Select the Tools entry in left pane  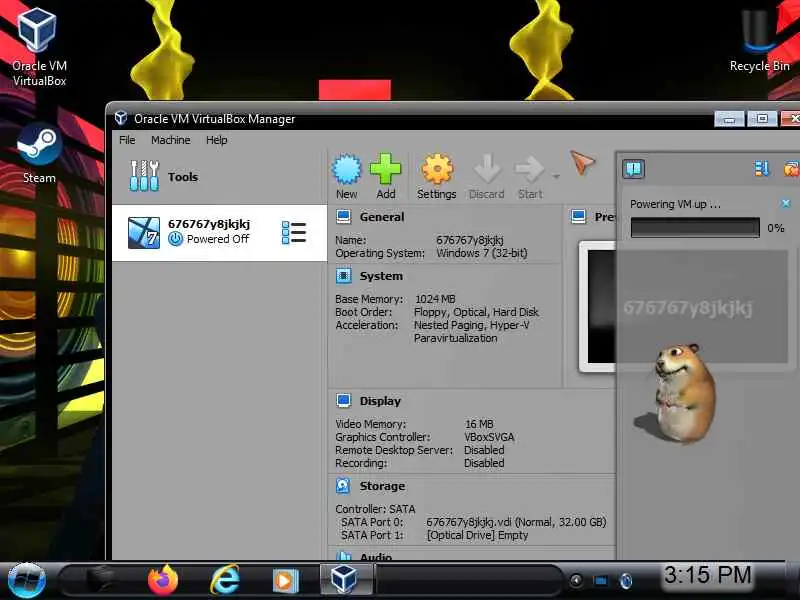coord(219,177)
